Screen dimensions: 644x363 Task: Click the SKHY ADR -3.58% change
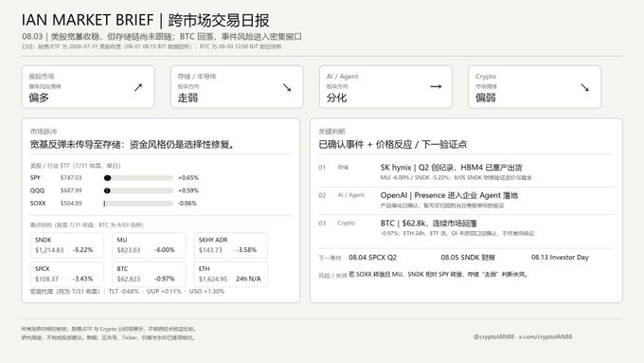pyautogui.click(x=246, y=250)
